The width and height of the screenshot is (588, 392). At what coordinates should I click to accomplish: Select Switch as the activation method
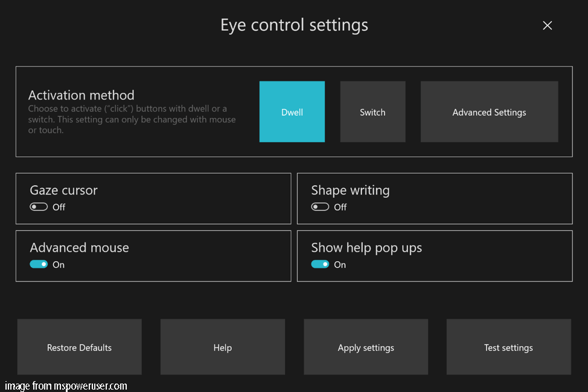pyautogui.click(x=372, y=112)
